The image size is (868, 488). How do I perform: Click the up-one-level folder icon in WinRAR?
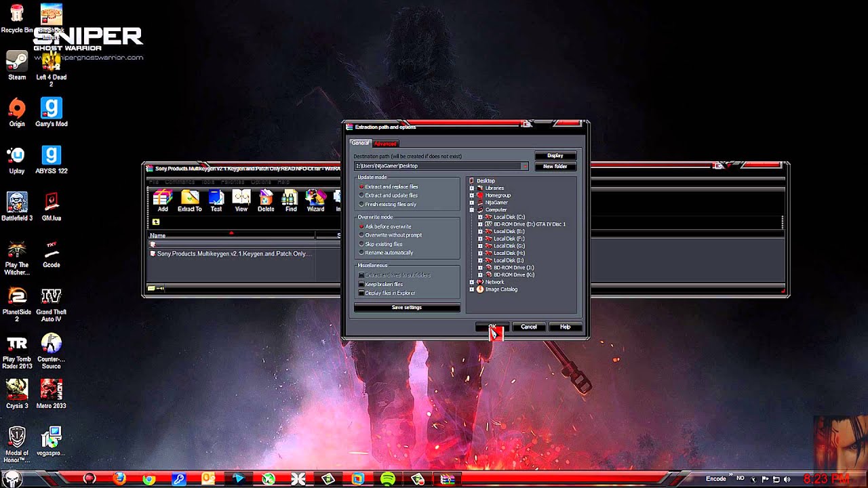click(x=156, y=222)
